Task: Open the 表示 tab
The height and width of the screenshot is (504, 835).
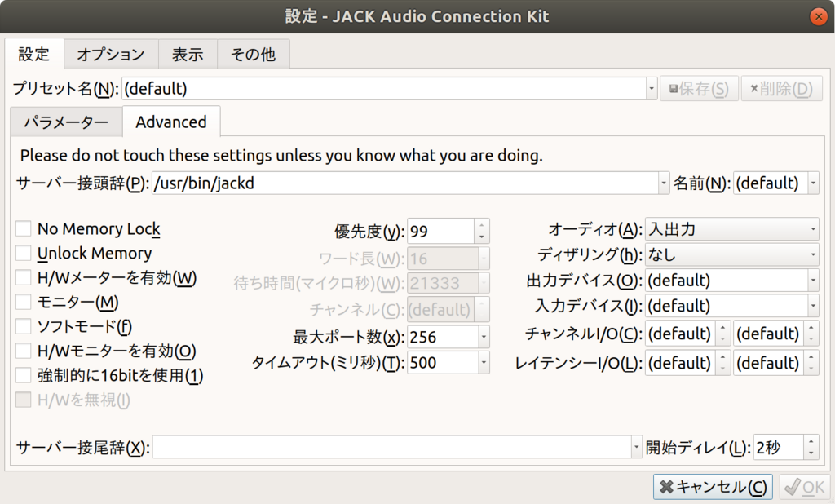Action: [x=188, y=55]
